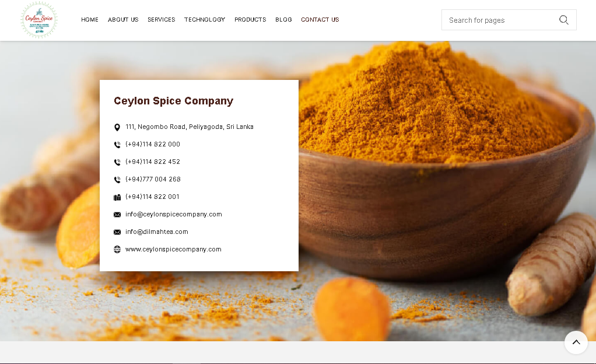The width and height of the screenshot is (596, 364).
Task: Click the search magnifier icon
Action: 564,20
